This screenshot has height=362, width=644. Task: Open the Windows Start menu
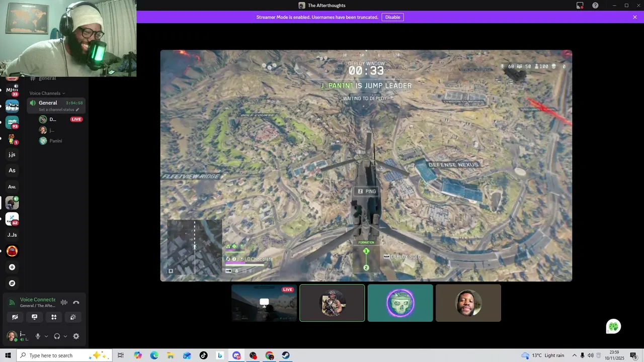click(x=8, y=355)
